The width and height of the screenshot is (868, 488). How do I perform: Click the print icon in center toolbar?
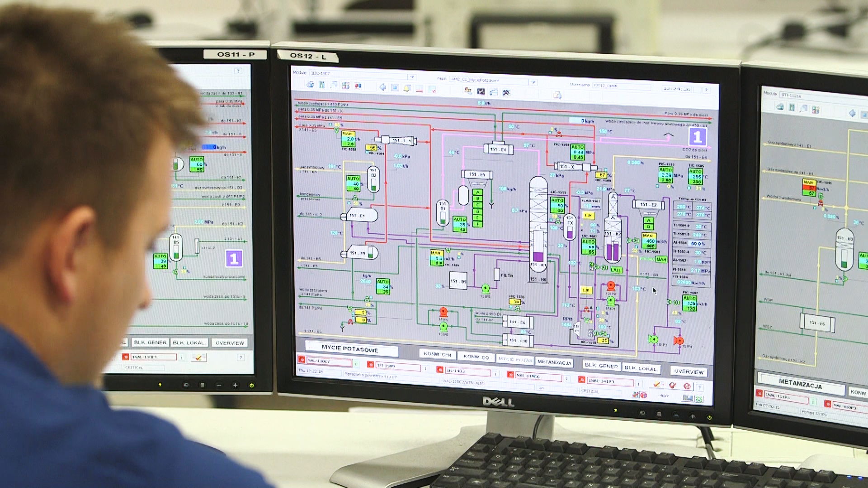coord(310,84)
